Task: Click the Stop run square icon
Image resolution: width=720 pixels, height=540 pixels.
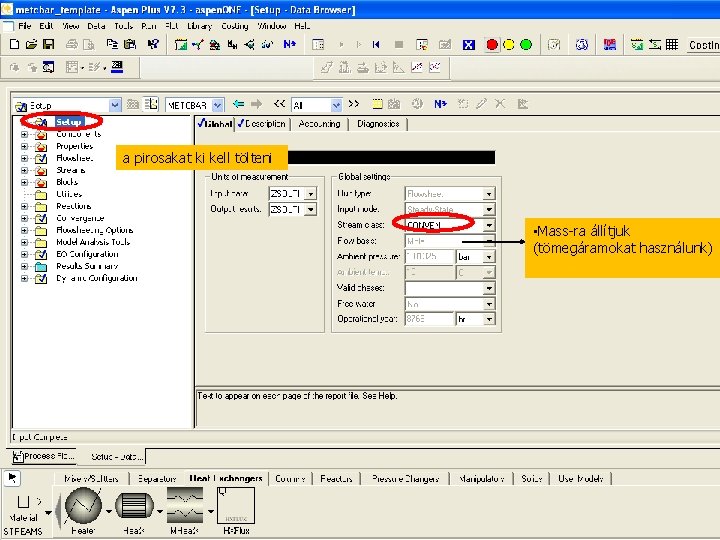Action: [399, 45]
